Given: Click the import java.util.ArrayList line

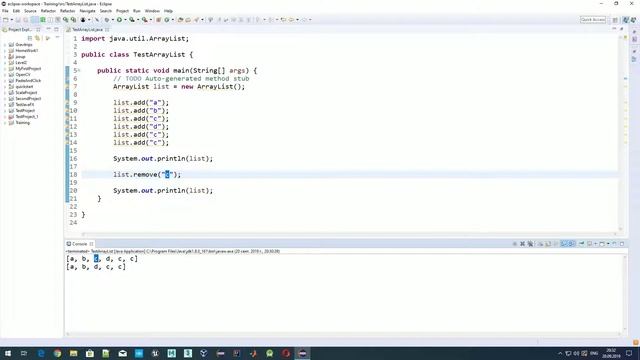Looking at the screenshot, I should [x=135, y=39].
